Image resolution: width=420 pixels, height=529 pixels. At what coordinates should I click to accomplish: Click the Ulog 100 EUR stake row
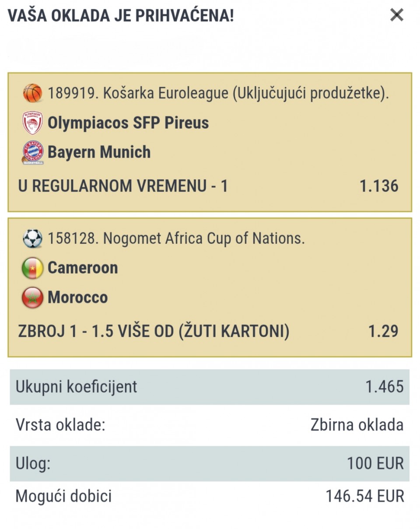point(210,463)
